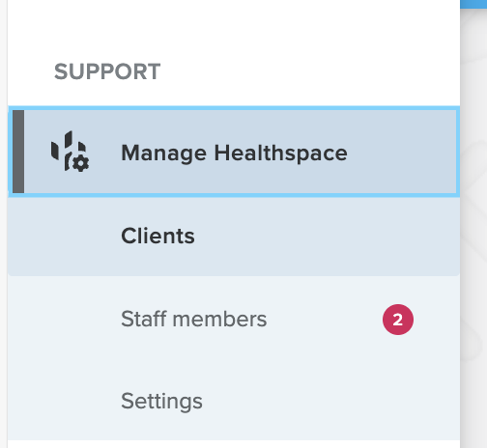Click the dark active indicator bar beside Manage Healthspace
This screenshot has height=448, width=487.
[18, 152]
